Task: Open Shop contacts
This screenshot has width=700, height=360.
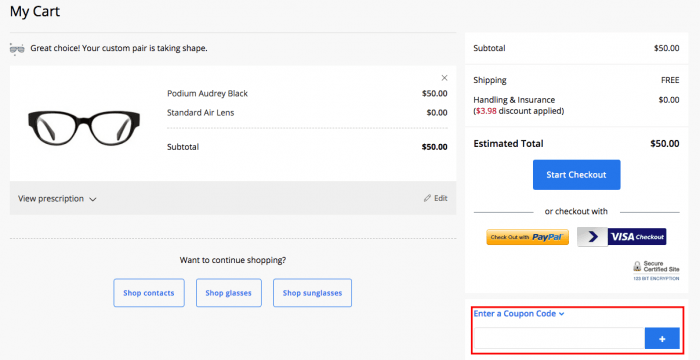Action: pos(149,293)
